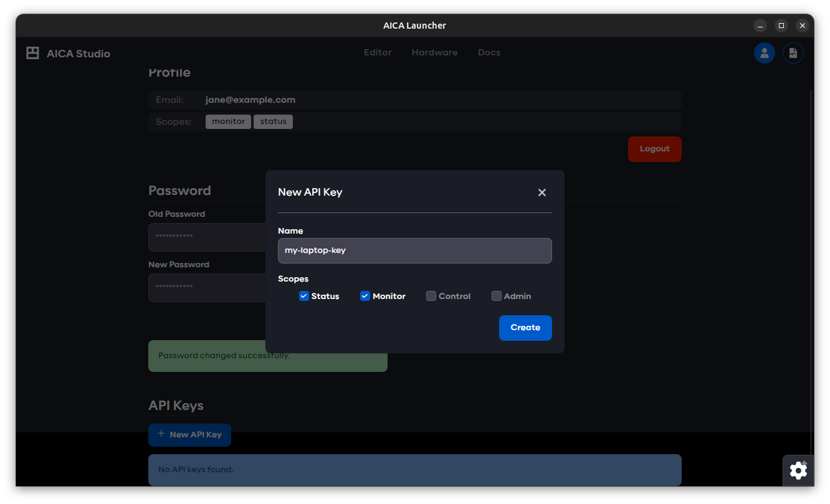Go to the Docs tab

point(489,52)
